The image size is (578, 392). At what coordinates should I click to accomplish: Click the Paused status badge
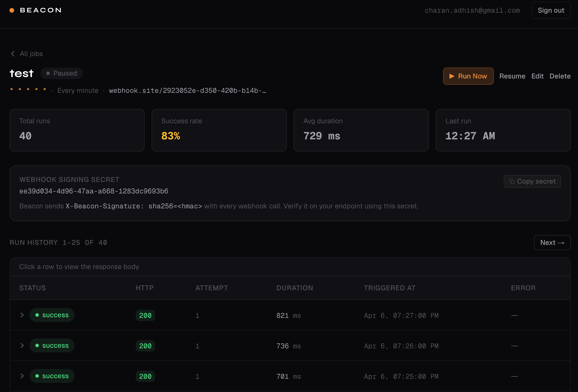click(62, 73)
